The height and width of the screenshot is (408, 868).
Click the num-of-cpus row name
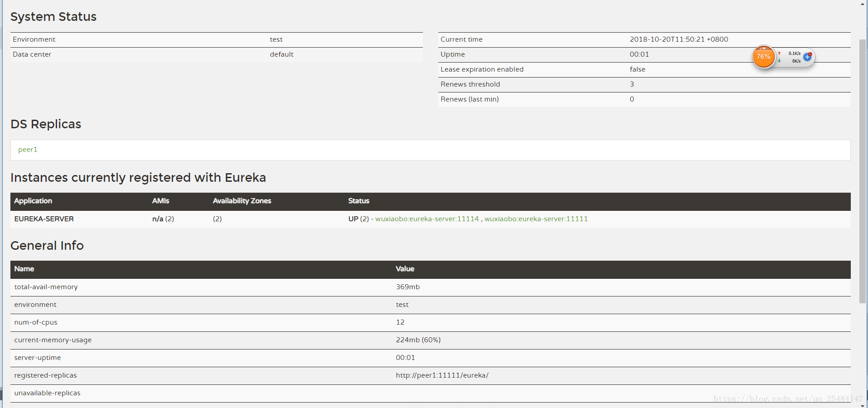(36, 322)
